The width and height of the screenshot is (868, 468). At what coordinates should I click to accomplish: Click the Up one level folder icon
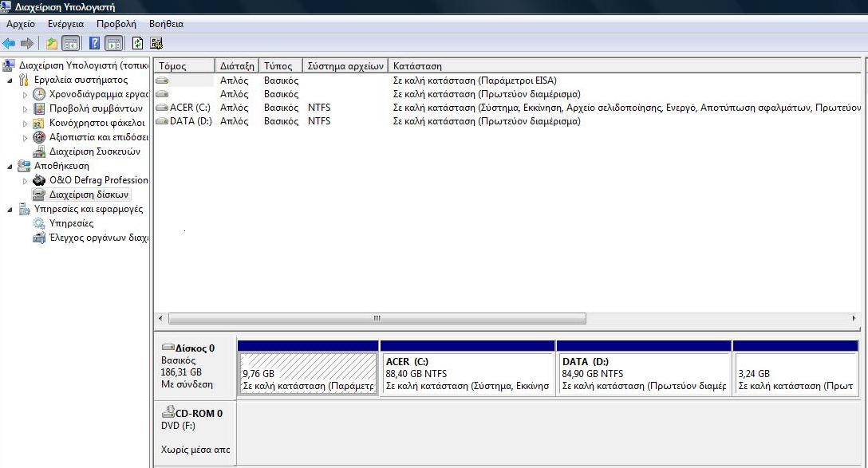pyautogui.click(x=52, y=43)
